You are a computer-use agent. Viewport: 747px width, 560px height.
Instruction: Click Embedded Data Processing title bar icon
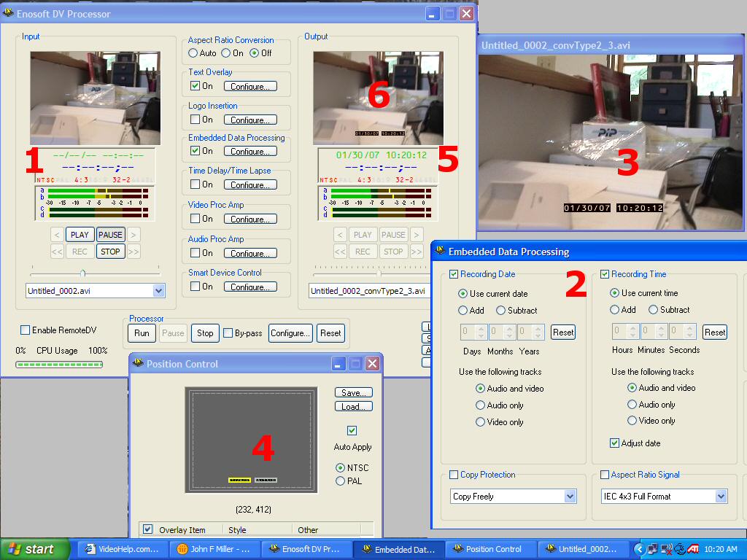click(440, 251)
